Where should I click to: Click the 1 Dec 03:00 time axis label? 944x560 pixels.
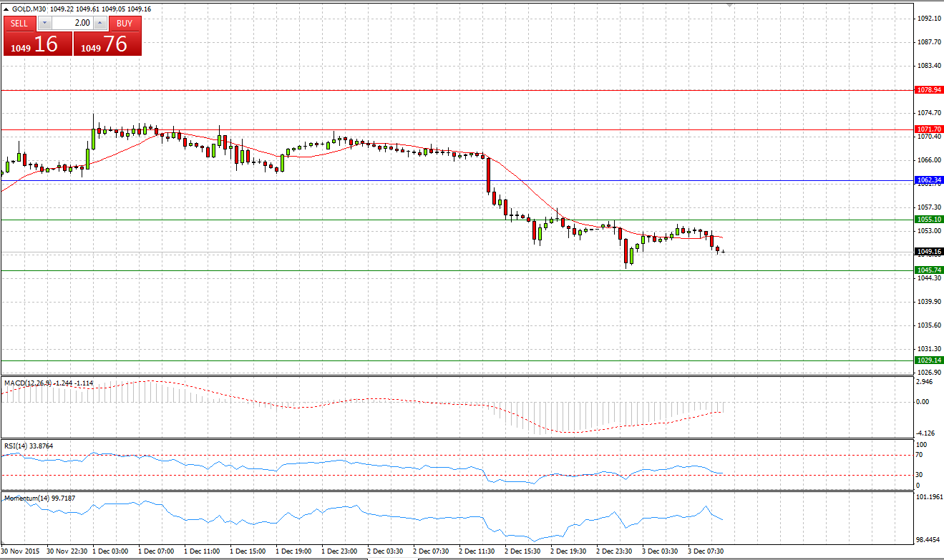111,551
